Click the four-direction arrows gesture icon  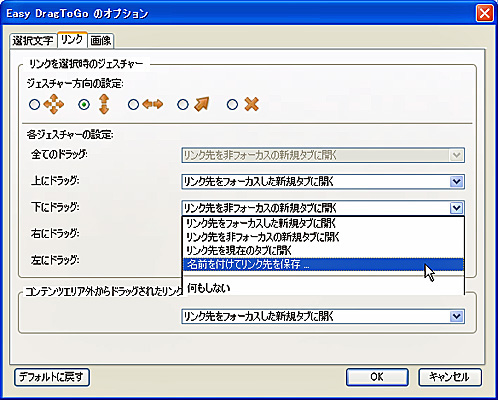(x=54, y=104)
